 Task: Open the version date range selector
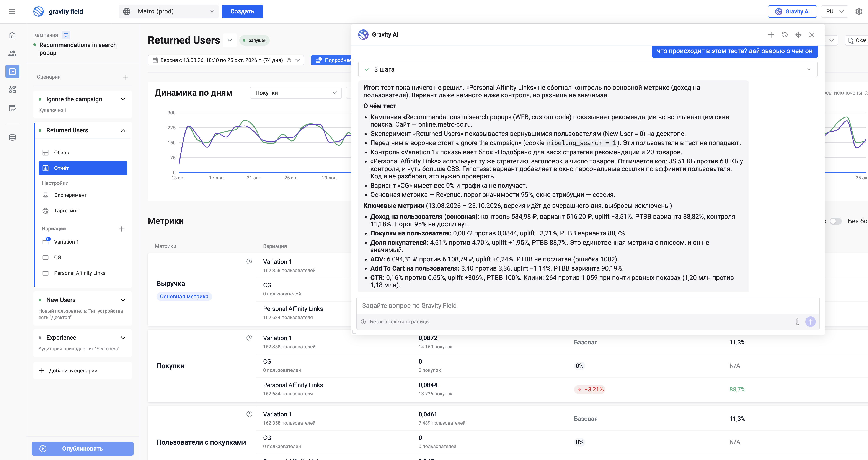pos(226,60)
